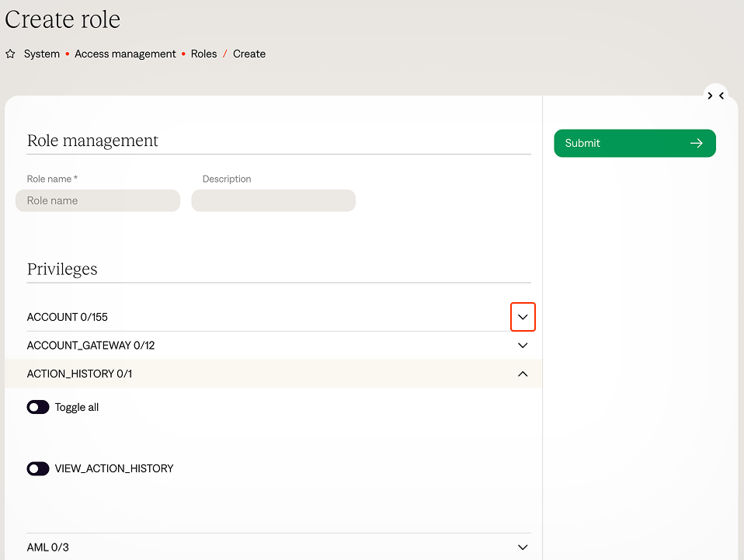Enable the Toggle all switch

coord(38,407)
